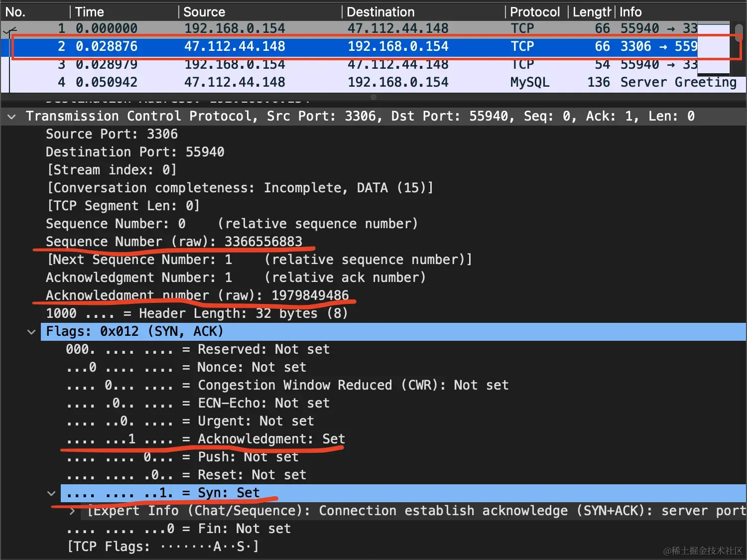This screenshot has width=747, height=560.
Task: Select the Destination Port: 55940 field
Action: 135,152
